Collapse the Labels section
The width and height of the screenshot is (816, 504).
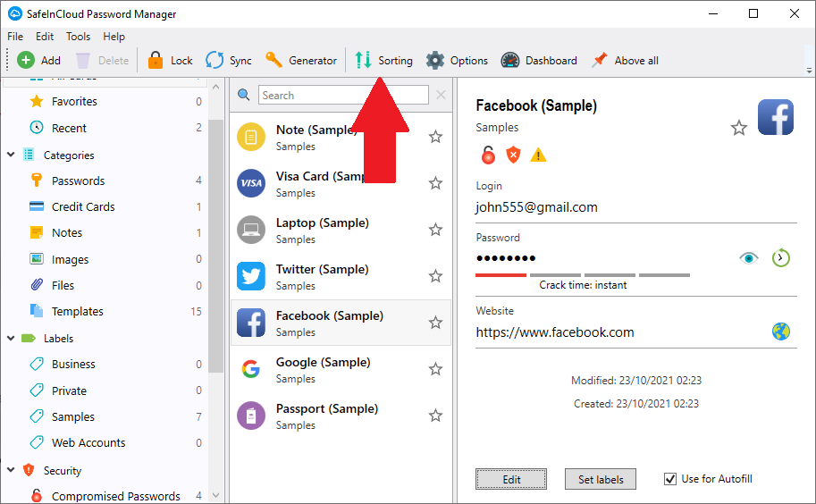tap(11, 338)
